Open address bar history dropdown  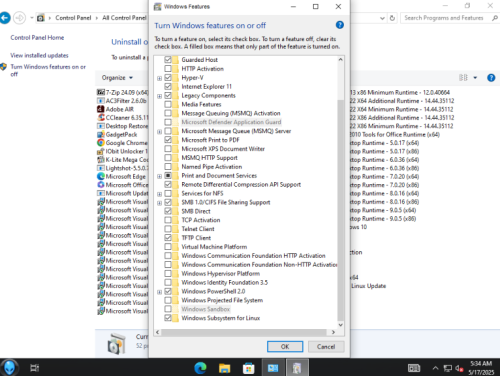coord(382,18)
